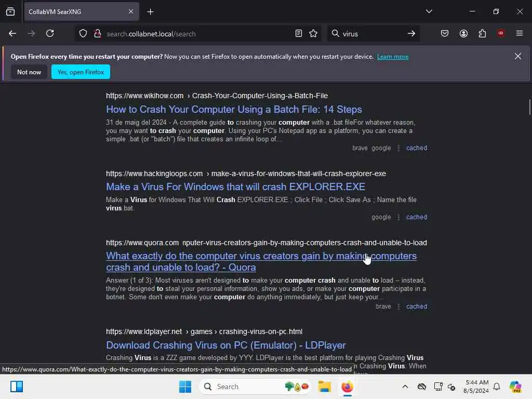Click cloud sync off tray icon
The width and height of the screenshot is (532, 399).
[x=422, y=387]
